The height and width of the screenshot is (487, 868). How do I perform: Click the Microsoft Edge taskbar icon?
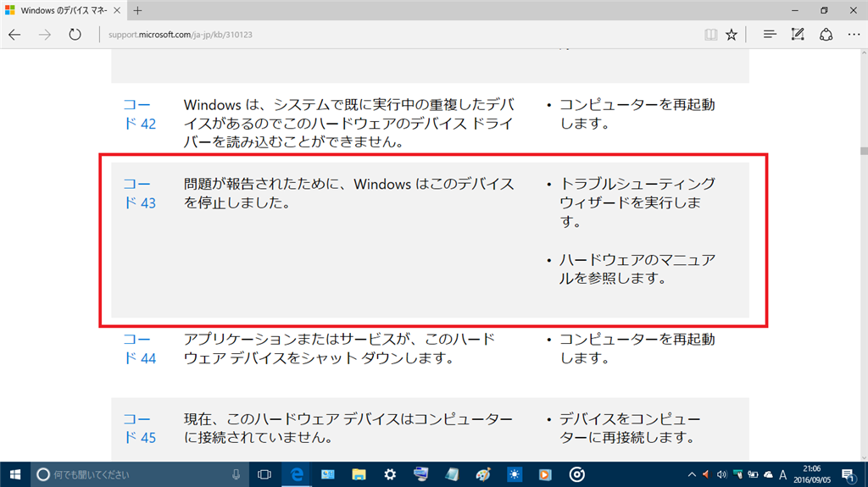pyautogui.click(x=297, y=474)
